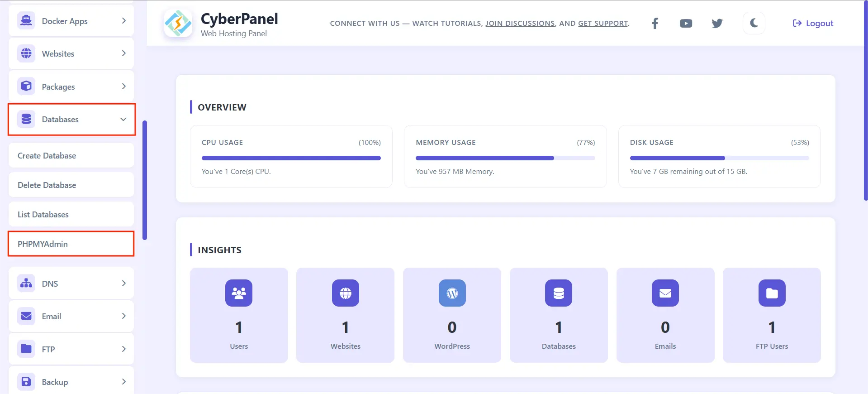The image size is (868, 394).
Task: Expand Docker Apps menu chevron
Action: coord(123,21)
